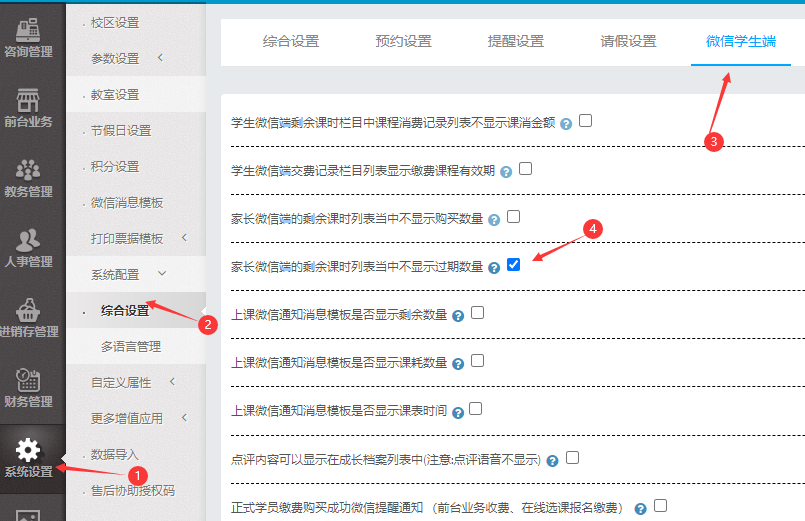This screenshot has height=521, width=805.
Task: Open the 教务管理 sidebar module
Action: pos(28,178)
